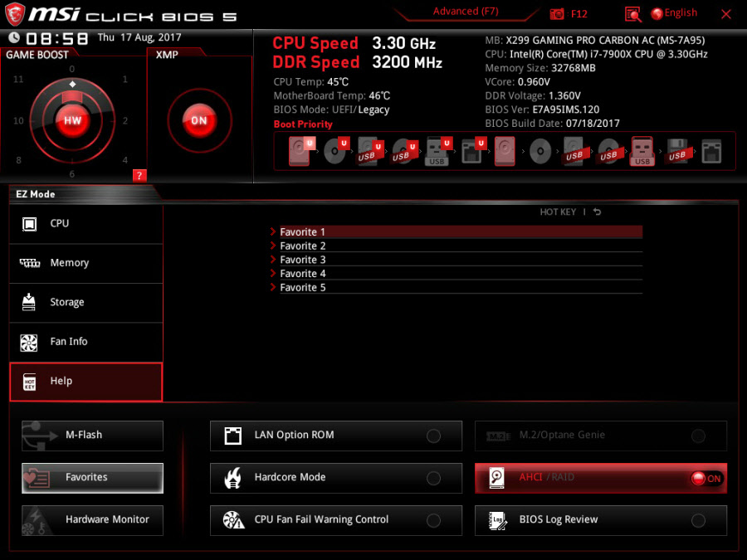The height and width of the screenshot is (560, 747).
Task: Select the first hard drive boot device icon
Action: [x=300, y=152]
